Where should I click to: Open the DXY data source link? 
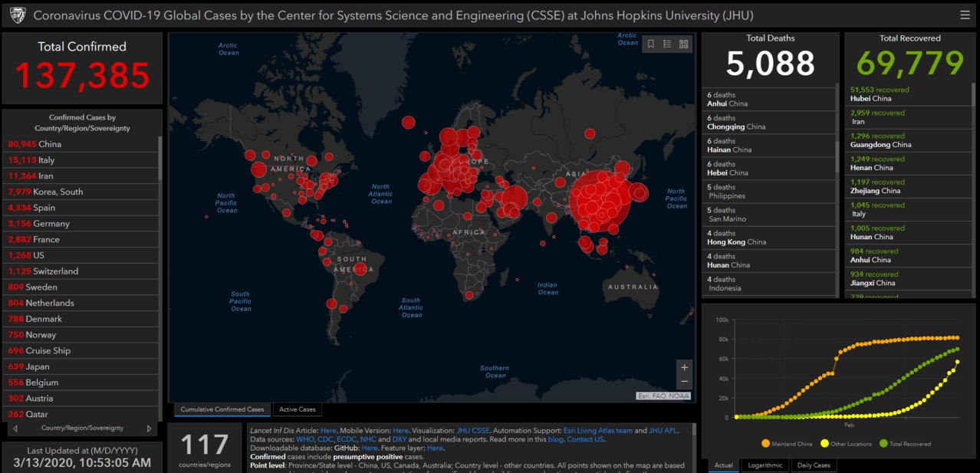(x=400, y=439)
